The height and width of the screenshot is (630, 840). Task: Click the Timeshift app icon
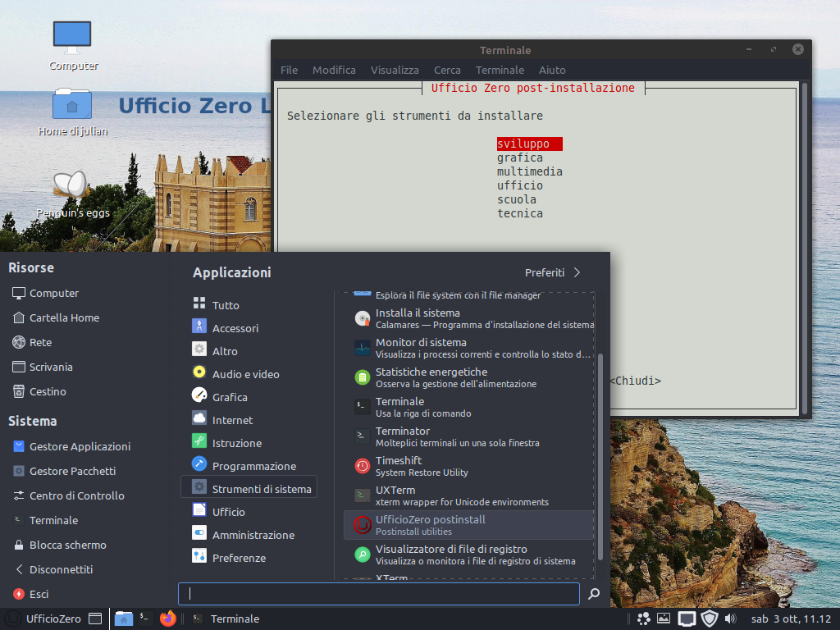362,466
